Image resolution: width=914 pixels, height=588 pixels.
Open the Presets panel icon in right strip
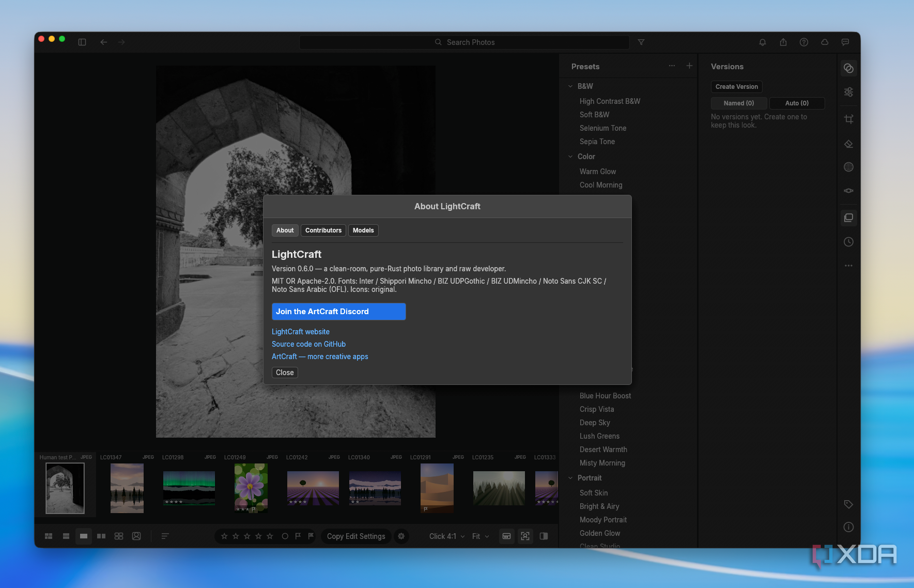pyautogui.click(x=848, y=68)
